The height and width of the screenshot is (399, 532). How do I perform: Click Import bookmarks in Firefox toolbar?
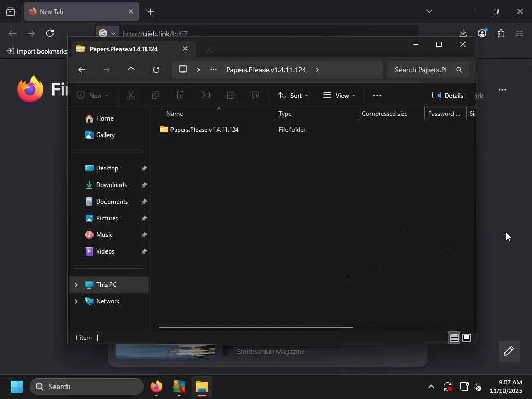(37, 51)
